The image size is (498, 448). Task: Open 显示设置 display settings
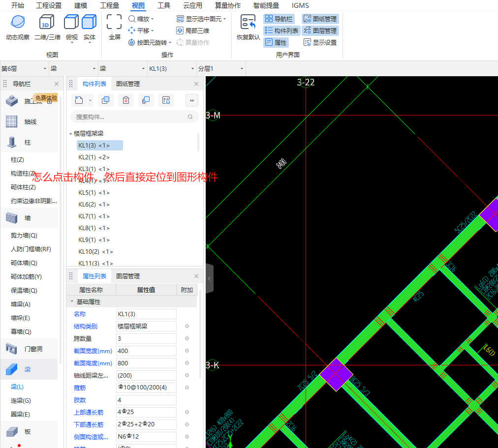(320, 42)
